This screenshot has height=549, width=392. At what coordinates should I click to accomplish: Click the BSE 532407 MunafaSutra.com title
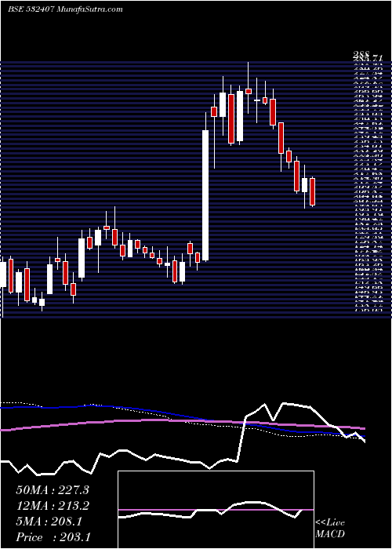[65, 9]
